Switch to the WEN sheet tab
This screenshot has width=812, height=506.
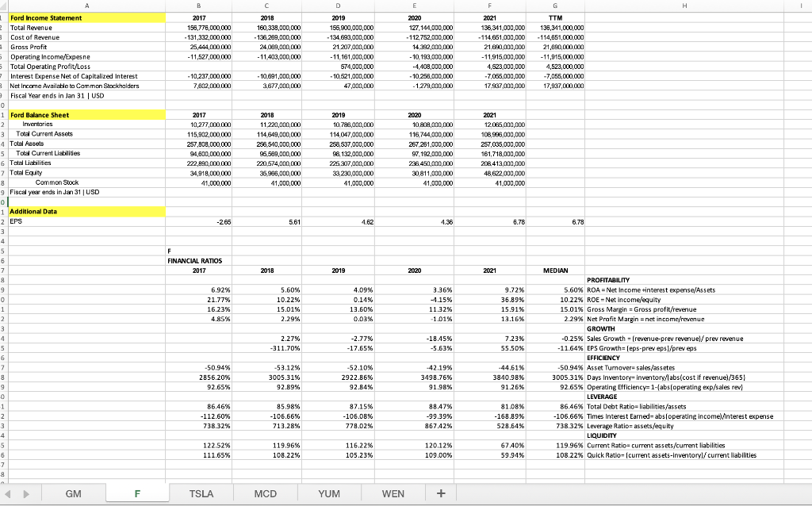393,493
